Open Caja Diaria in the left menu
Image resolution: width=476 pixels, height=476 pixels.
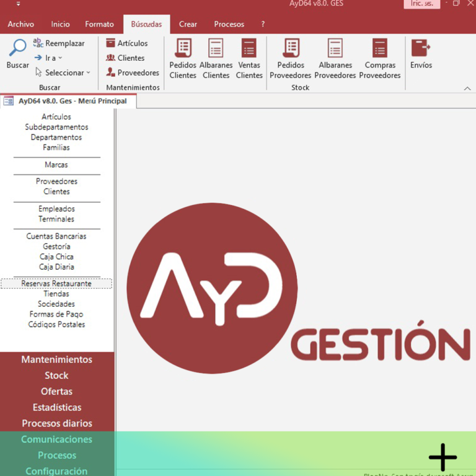click(x=56, y=267)
